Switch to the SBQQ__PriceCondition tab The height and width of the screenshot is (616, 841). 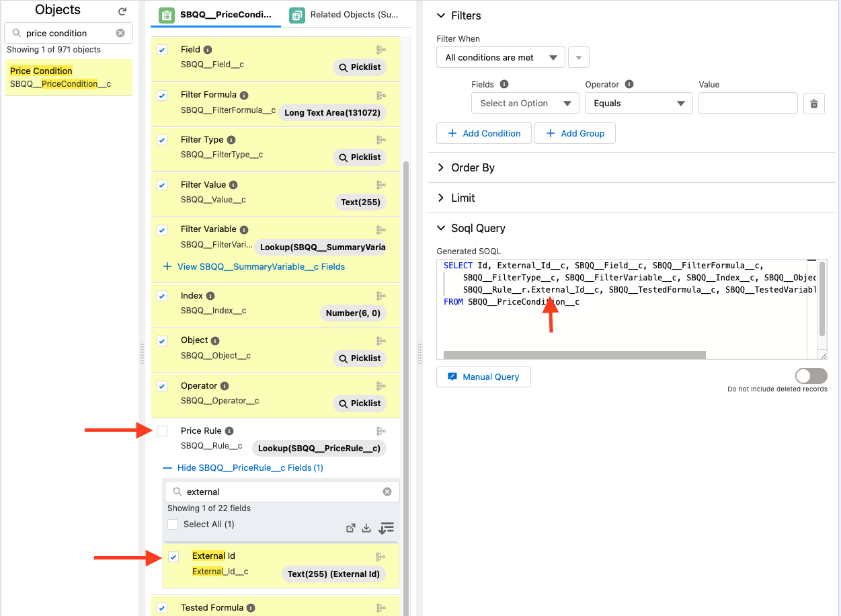pyautogui.click(x=216, y=14)
